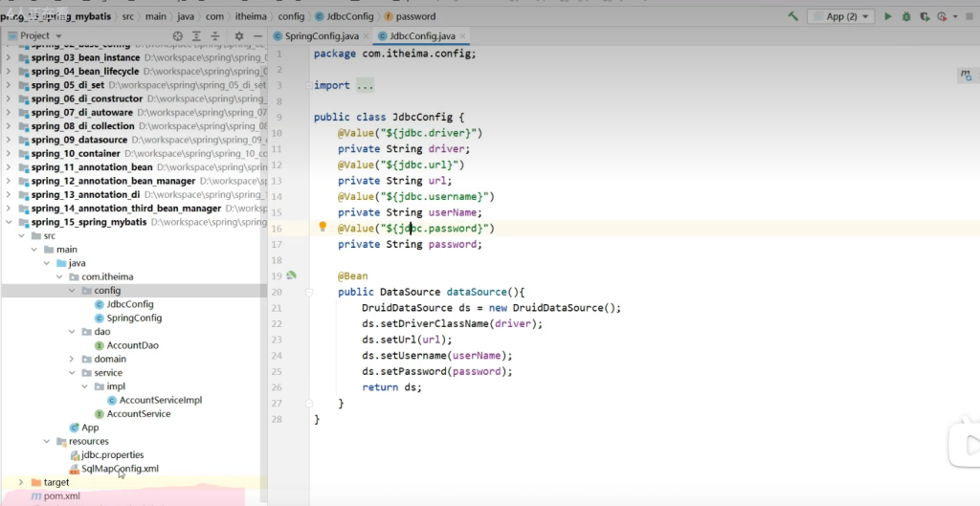Viewport: 980px width, 506px height.
Task: Expand the domain package folder
Action: tap(72, 359)
